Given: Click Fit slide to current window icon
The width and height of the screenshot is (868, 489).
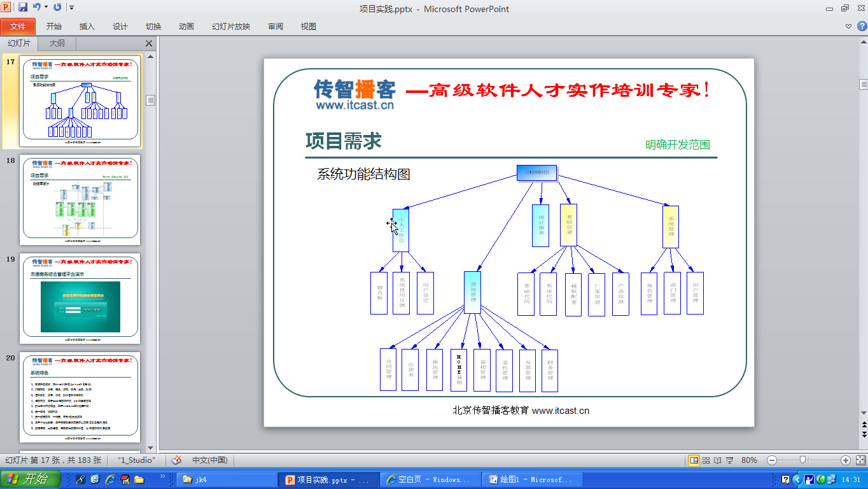Looking at the screenshot, I should [x=861, y=460].
